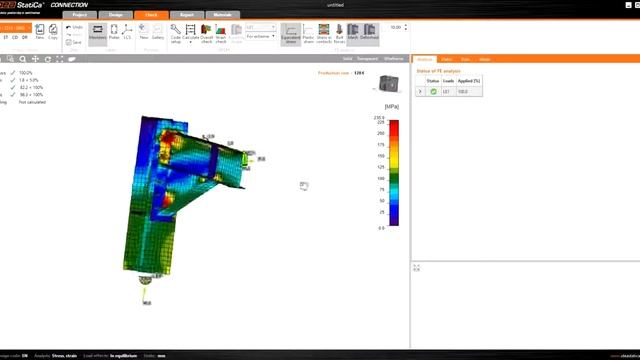Click the magnifier zoom icon
This screenshot has width=640, height=360.
23,59
